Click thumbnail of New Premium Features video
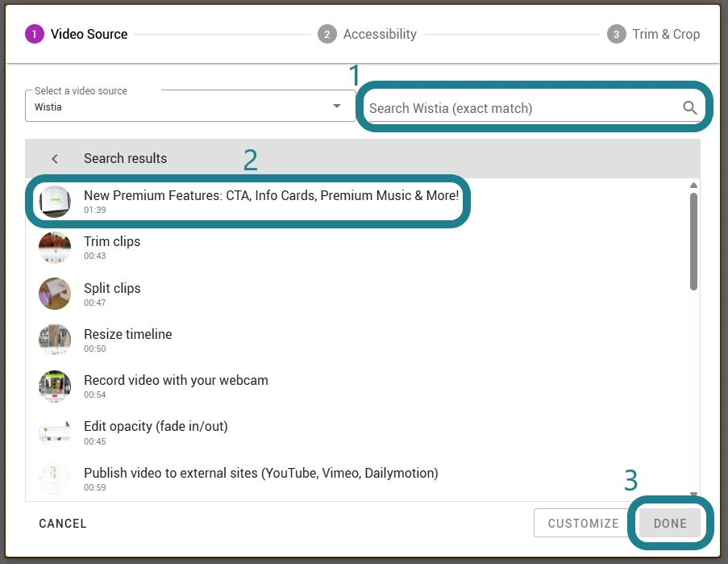This screenshot has width=728, height=564. pyautogui.click(x=55, y=202)
